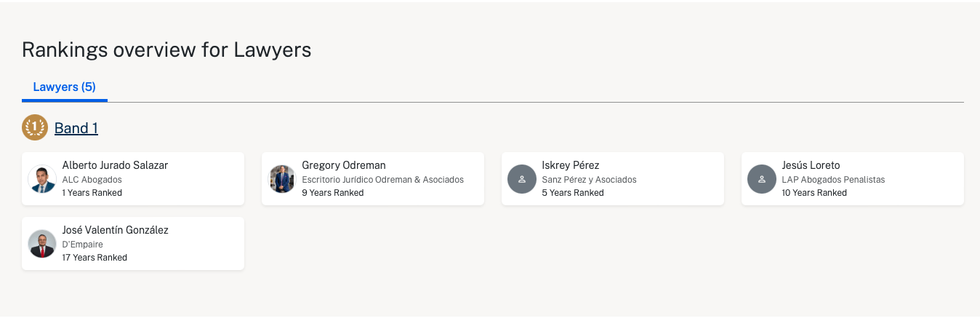The width and height of the screenshot is (980, 321).
Task: Click the ALC Abogados firm name
Action: [92, 180]
